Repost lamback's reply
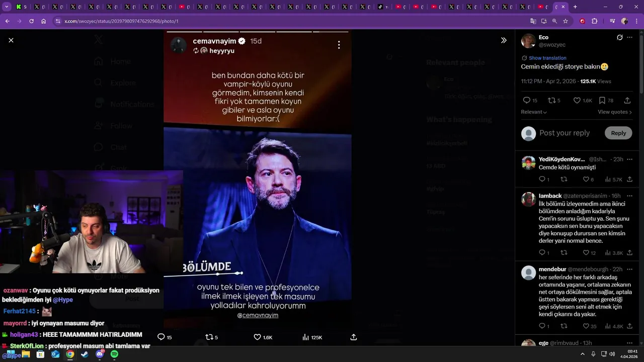The width and height of the screenshot is (644, 362). pos(564,253)
